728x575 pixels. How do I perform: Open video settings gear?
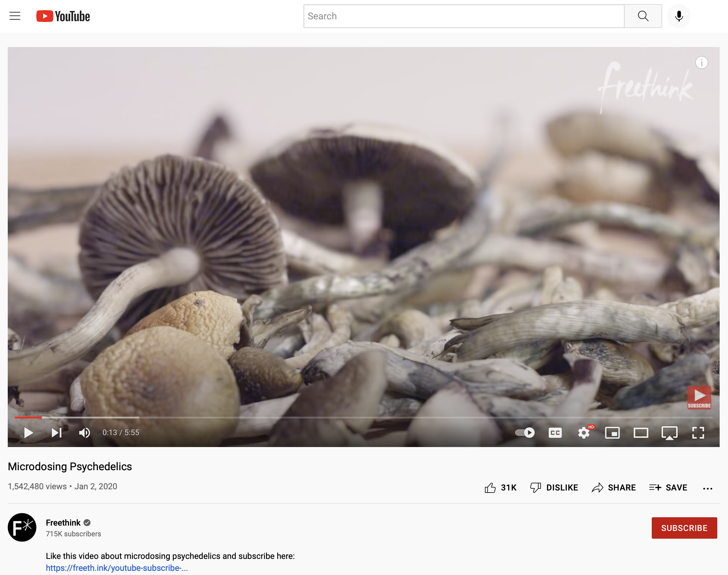click(584, 433)
